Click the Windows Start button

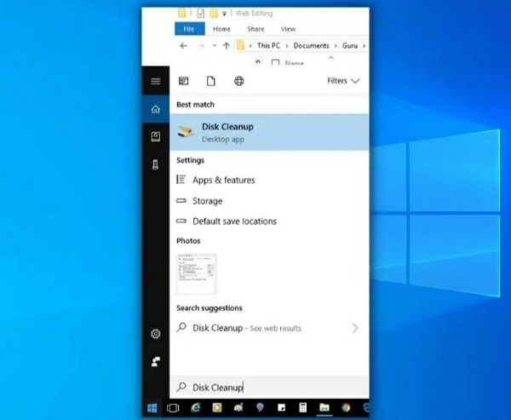pos(152,407)
